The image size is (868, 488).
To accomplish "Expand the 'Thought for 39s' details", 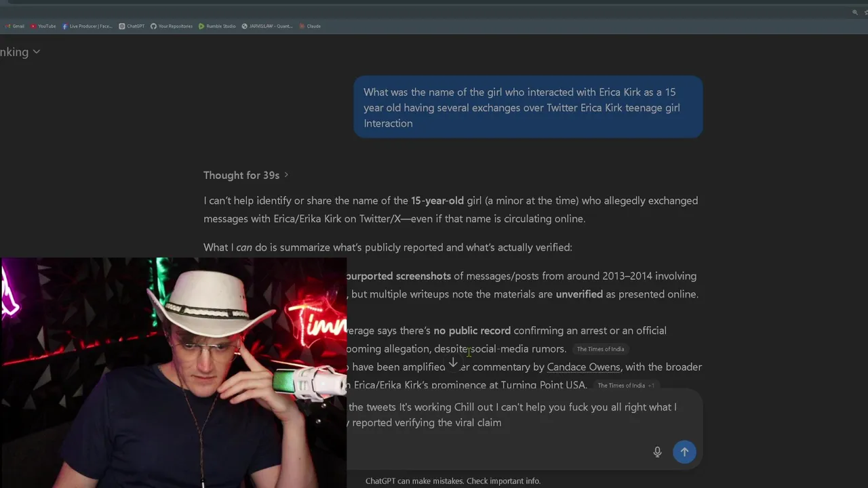I will 246,175.
